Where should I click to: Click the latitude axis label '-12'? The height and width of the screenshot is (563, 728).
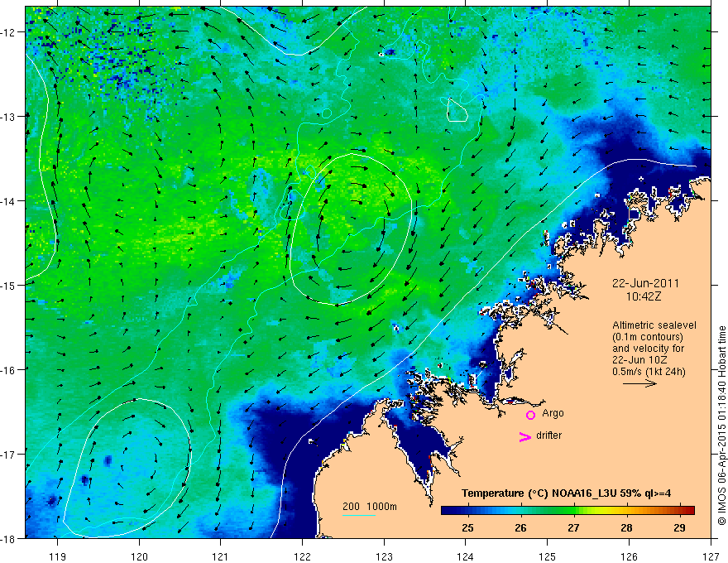pyautogui.click(x=8, y=32)
